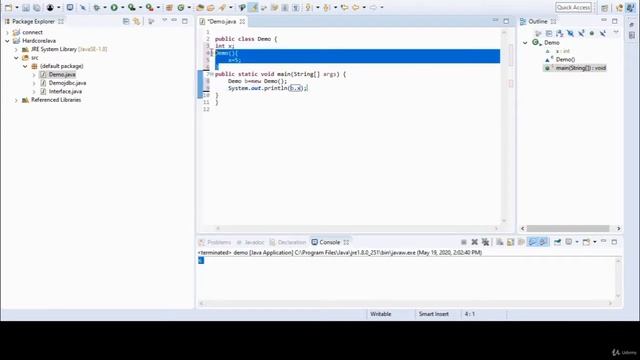640x360 pixels.
Task: Select Demo.java in Package Explorer
Action: [62, 75]
